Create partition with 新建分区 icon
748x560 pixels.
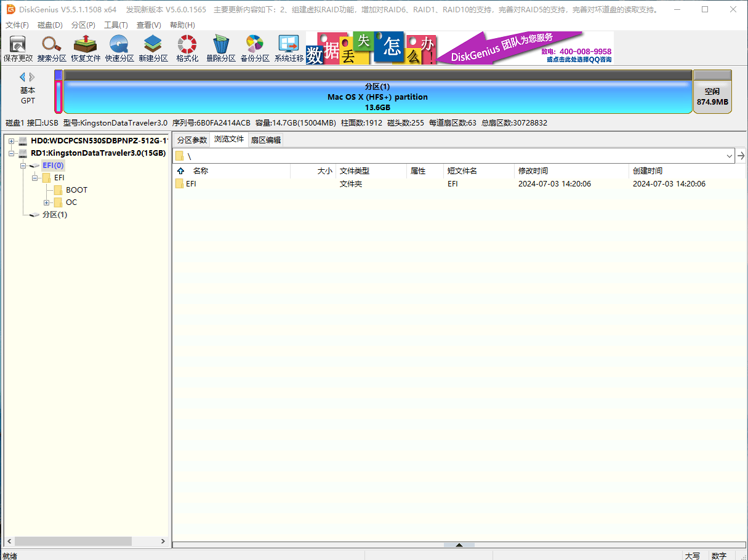[153, 49]
